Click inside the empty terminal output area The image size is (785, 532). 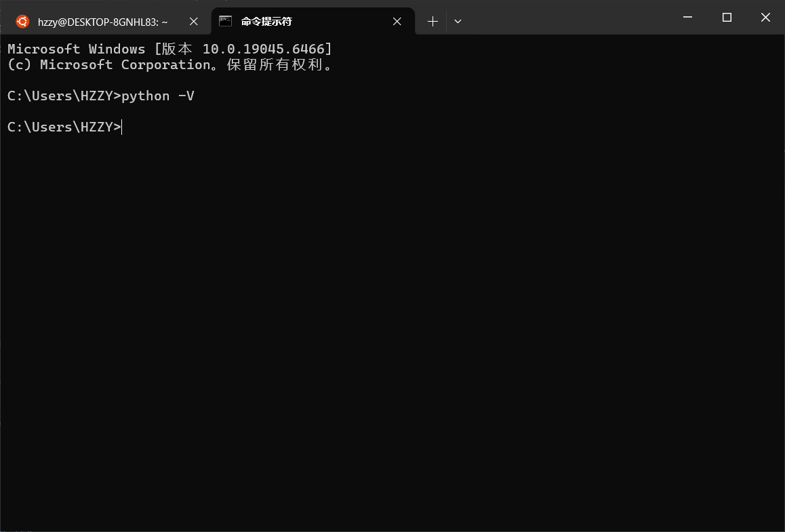click(392, 305)
